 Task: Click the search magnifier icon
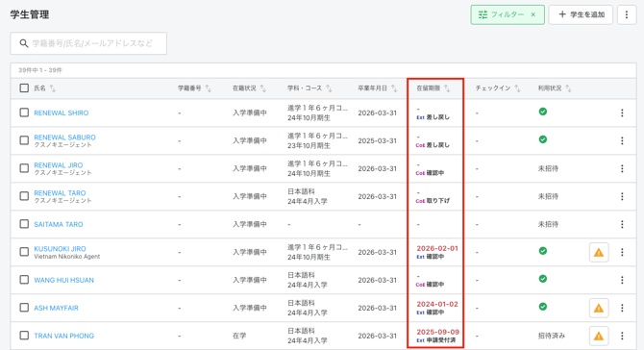click(24, 43)
